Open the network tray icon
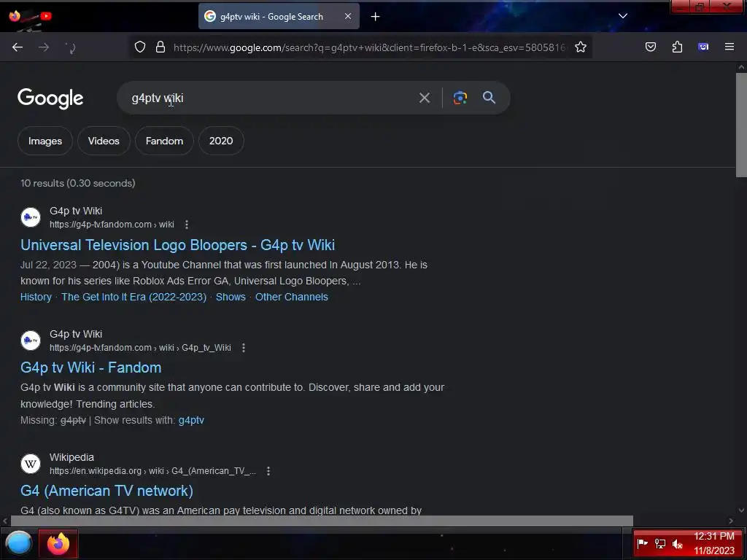This screenshot has width=747, height=560. pyautogui.click(x=659, y=543)
